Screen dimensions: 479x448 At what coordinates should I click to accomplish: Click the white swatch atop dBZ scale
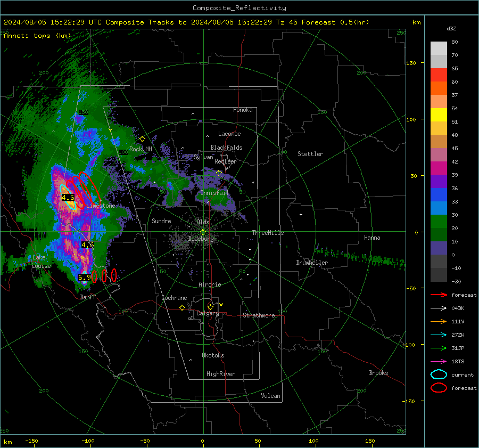(x=439, y=48)
